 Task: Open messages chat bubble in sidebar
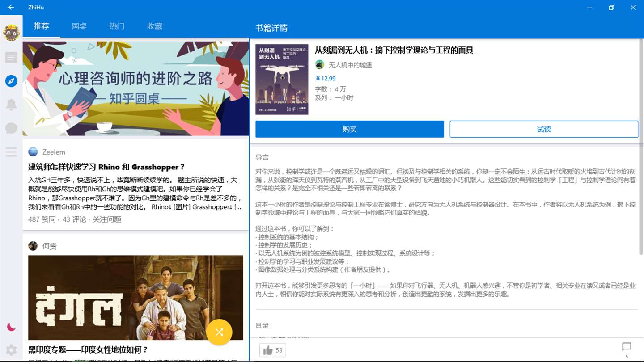click(x=11, y=128)
